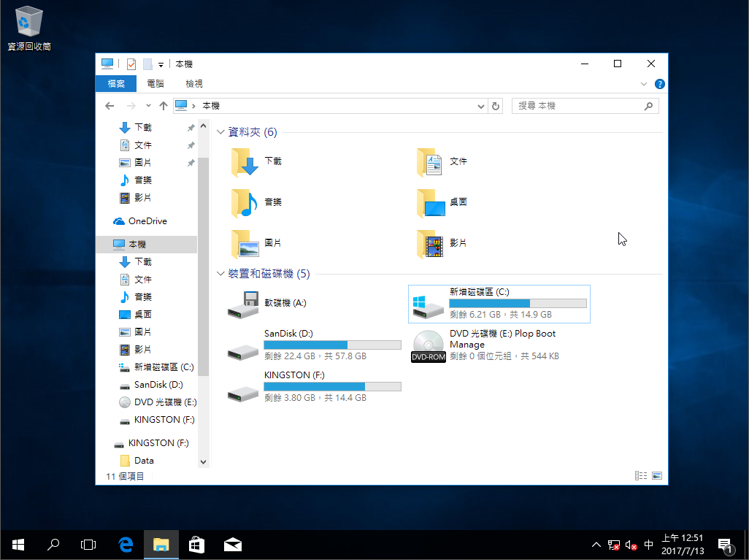Select OneDrive in the navigation pane
The width and height of the screenshot is (749, 560).
point(147,221)
